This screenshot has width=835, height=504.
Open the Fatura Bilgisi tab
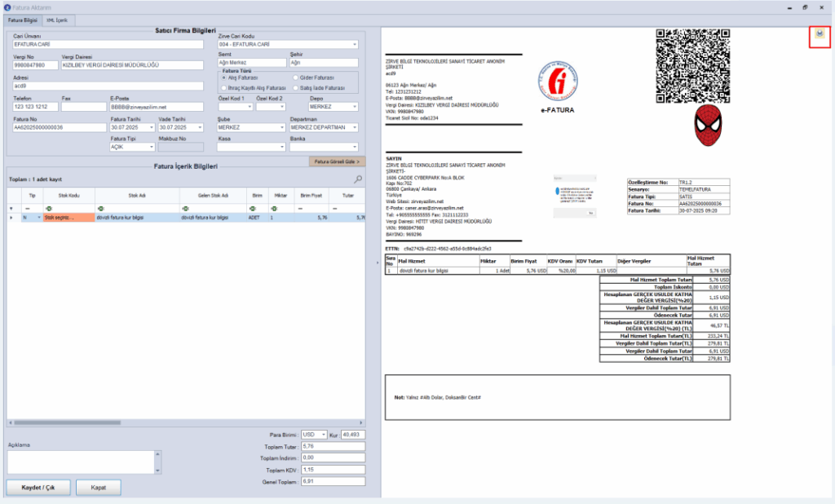pos(22,20)
